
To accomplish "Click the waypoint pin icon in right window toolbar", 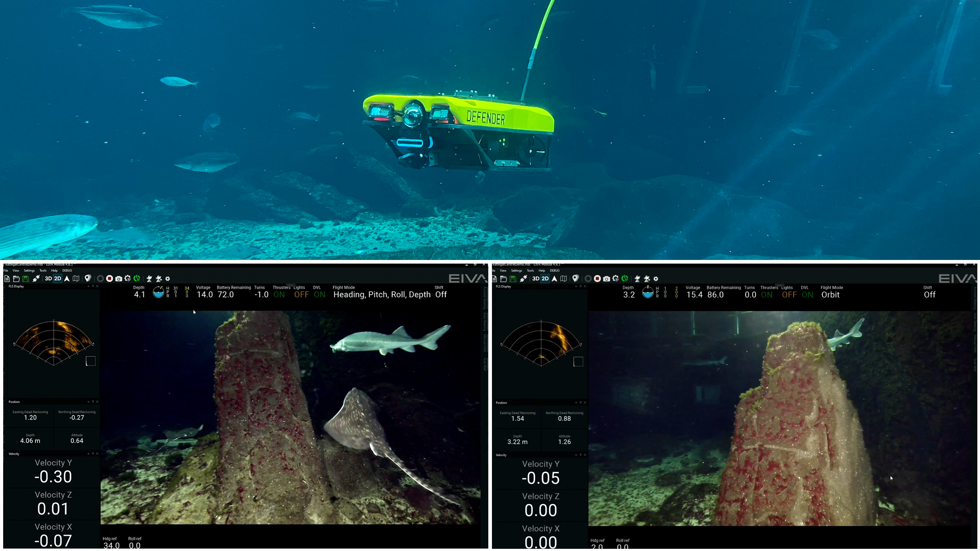I will (x=575, y=279).
